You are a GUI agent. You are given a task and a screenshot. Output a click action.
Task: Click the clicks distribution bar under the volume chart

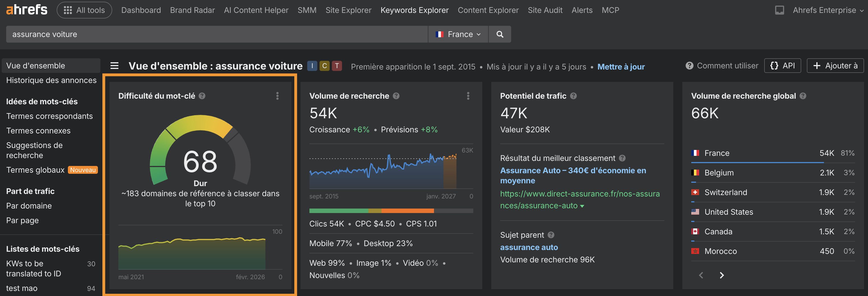click(x=391, y=211)
